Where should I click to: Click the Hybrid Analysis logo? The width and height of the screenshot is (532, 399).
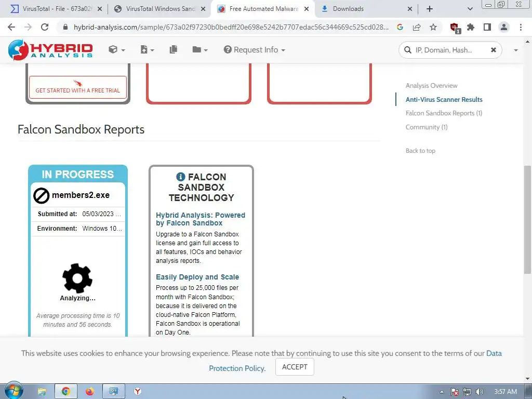click(x=50, y=50)
